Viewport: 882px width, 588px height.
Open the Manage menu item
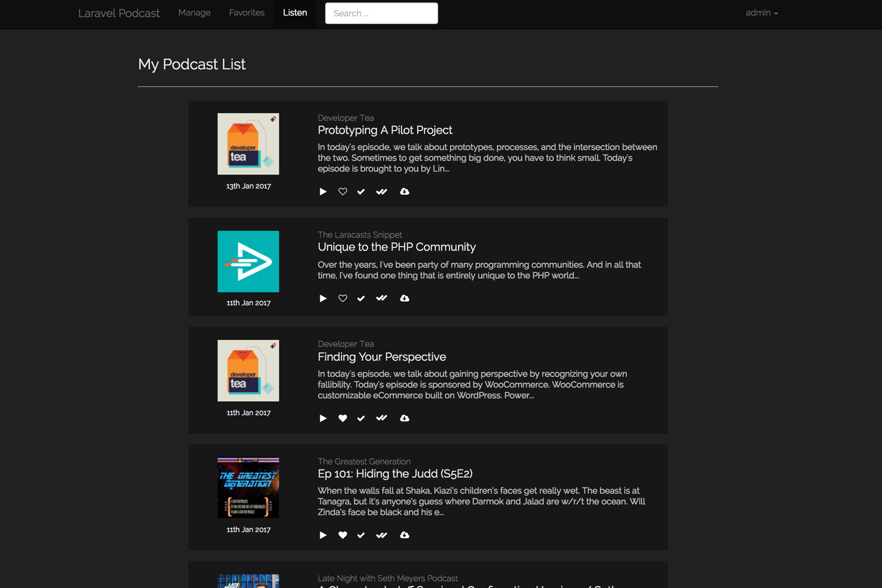tap(194, 13)
